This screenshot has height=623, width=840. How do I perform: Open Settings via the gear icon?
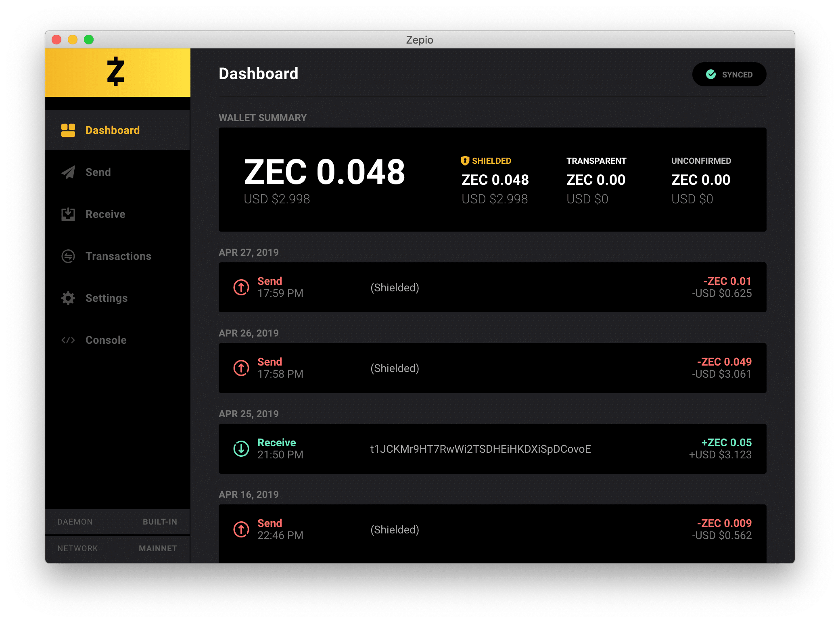(69, 298)
